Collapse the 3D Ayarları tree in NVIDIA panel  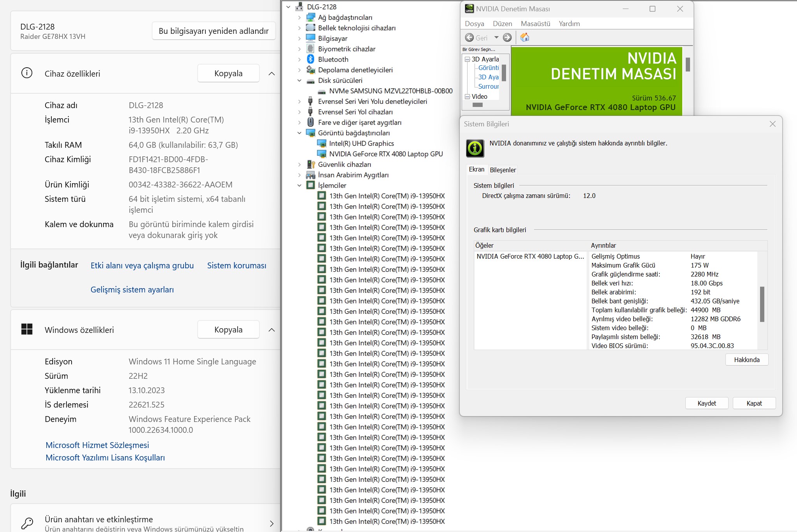pos(468,59)
